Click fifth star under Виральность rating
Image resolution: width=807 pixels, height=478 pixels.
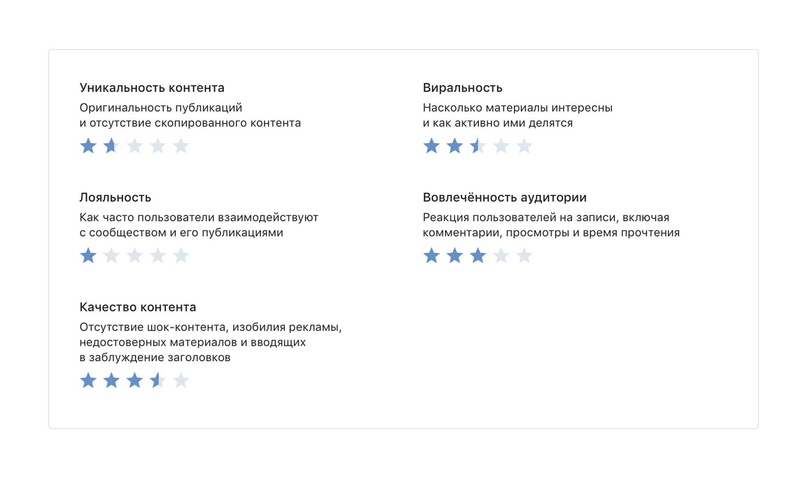(x=524, y=146)
